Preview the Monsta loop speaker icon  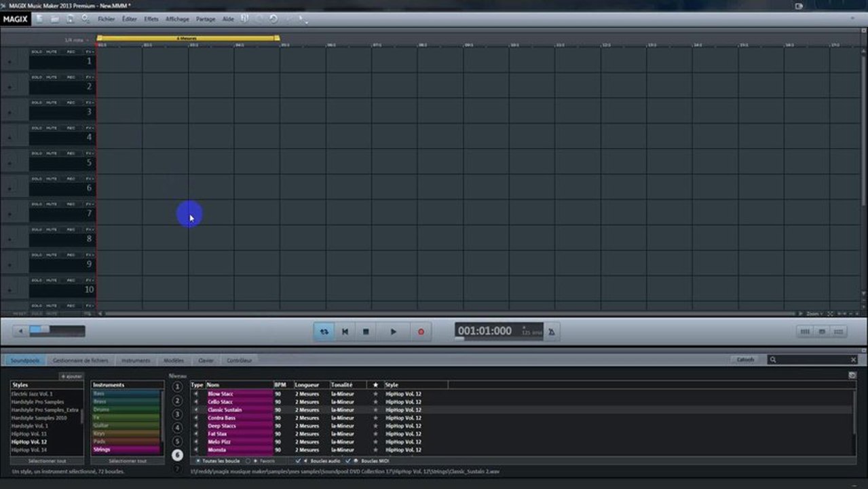tap(196, 450)
